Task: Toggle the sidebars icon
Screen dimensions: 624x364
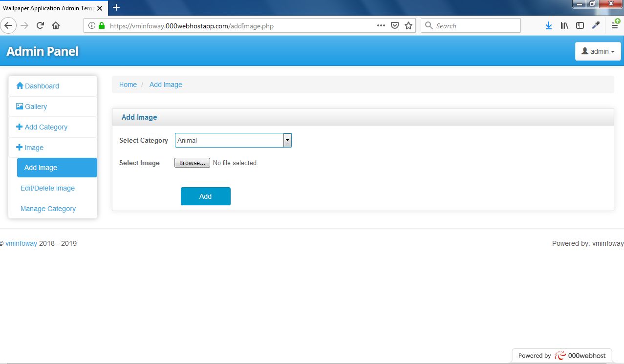Action: click(x=580, y=26)
